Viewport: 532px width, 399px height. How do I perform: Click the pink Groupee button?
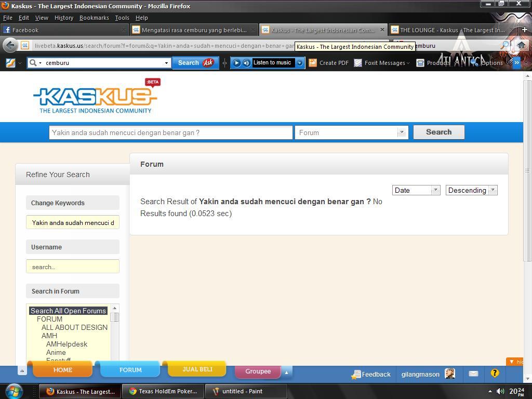pos(258,371)
